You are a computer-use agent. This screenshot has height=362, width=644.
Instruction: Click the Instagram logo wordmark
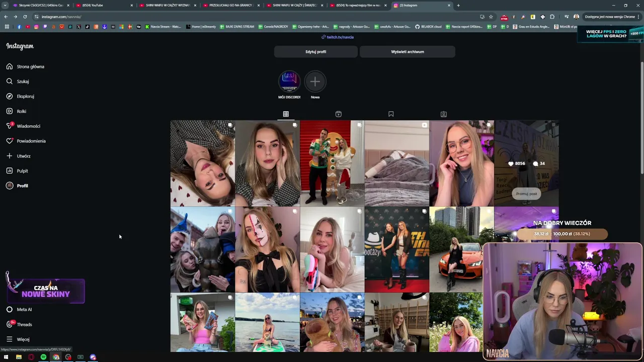[x=20, y=46]
